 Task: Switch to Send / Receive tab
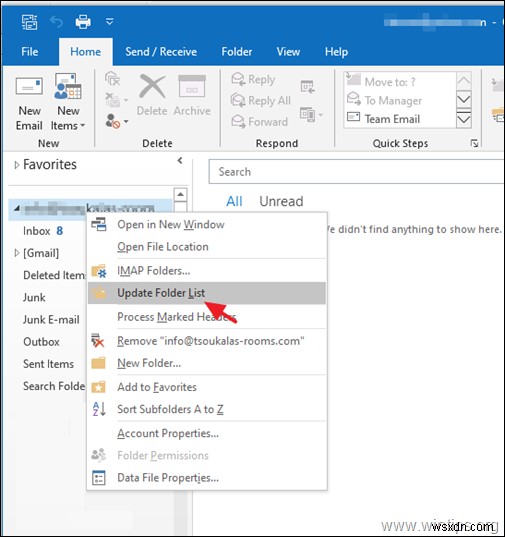pyautogui.click(x=161, y=52)
